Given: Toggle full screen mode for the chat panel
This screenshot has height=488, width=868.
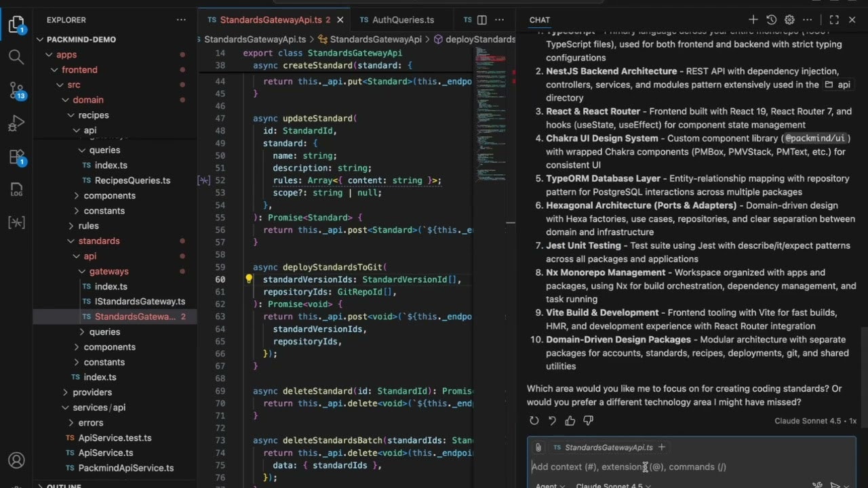Looking at the screenshot, I should coord(835,20).
